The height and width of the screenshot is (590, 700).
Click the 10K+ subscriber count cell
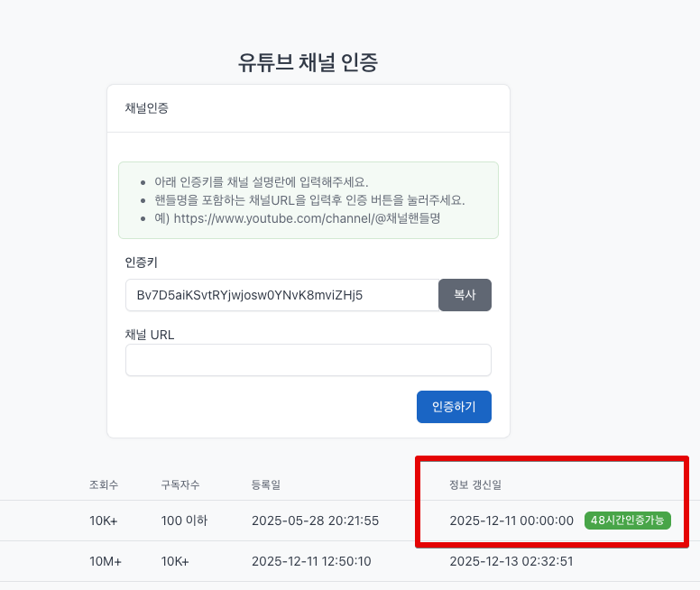click(x=175, y=561)
